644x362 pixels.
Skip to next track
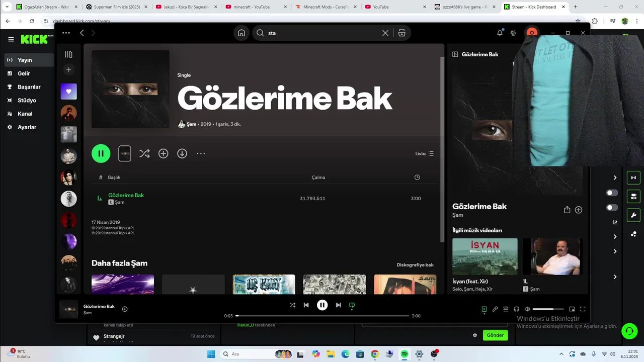coord(339,305)
